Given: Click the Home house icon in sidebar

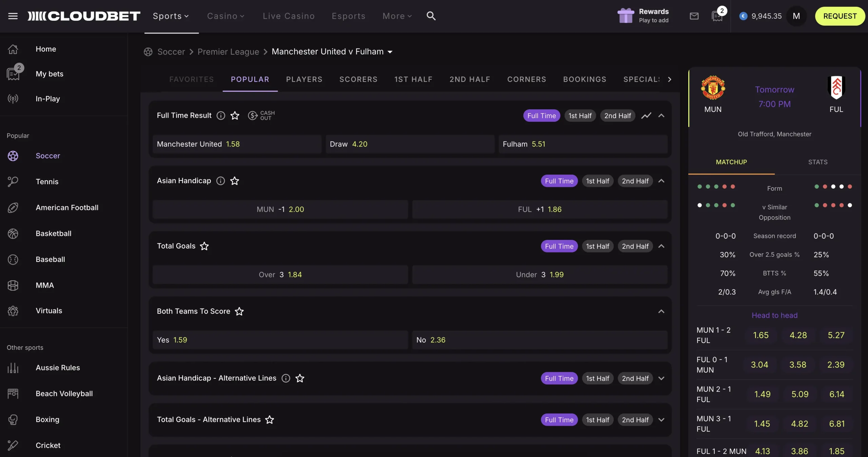Looking at the screenshot, I should 13,49.
